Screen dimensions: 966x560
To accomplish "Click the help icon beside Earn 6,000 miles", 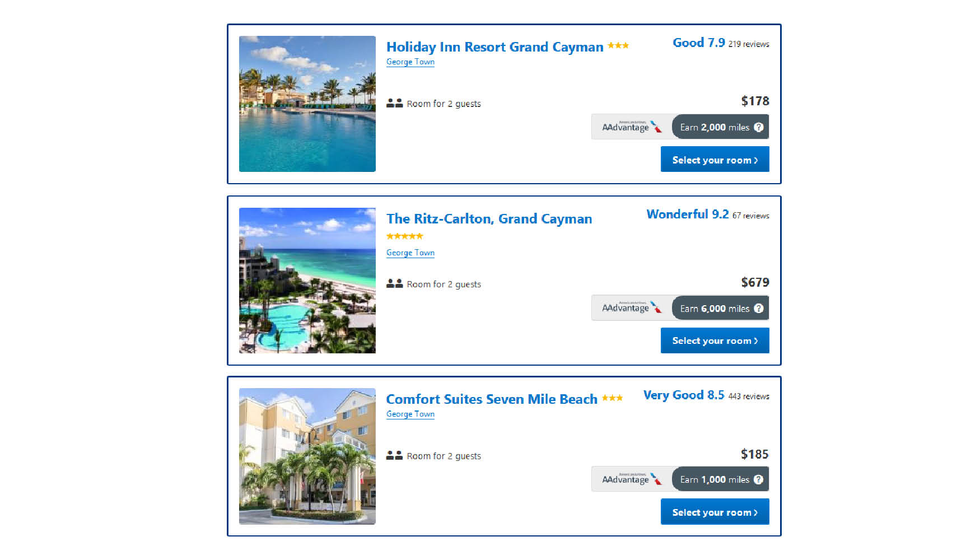I will 759,308.
